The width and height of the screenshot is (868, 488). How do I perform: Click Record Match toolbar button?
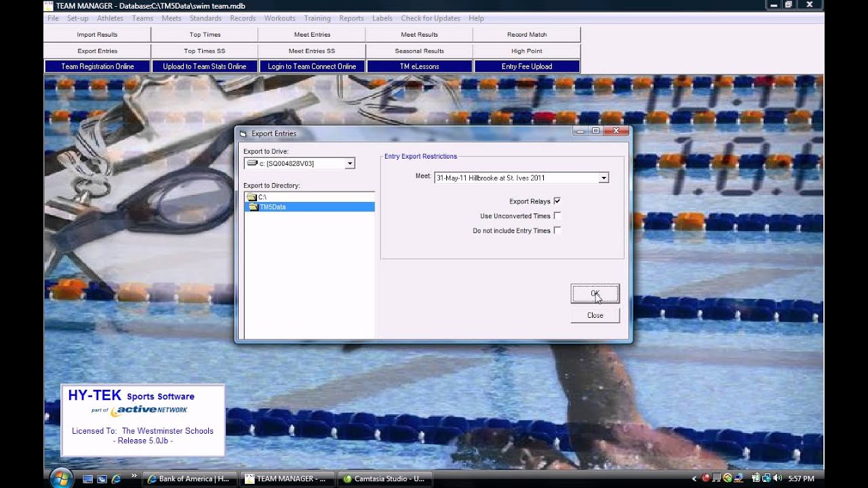coord(527,35)
